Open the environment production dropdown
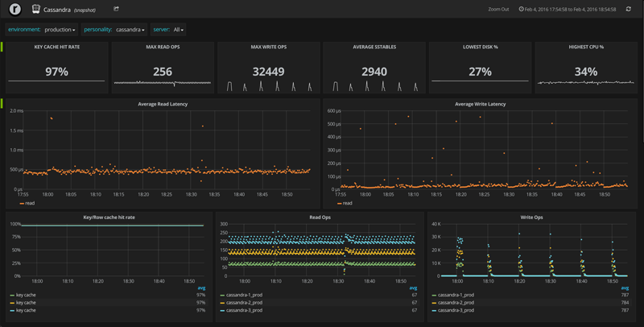The image size is (644, 327). pyautogui.click(x=60, y=30)
